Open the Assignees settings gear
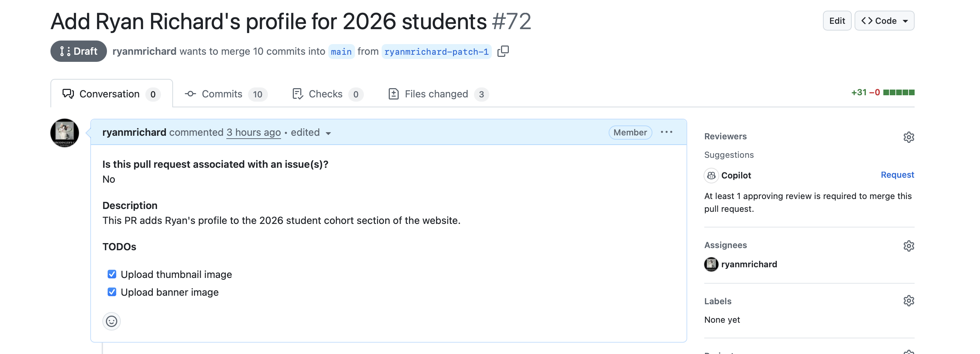The image size is (980, 354). 909,246
